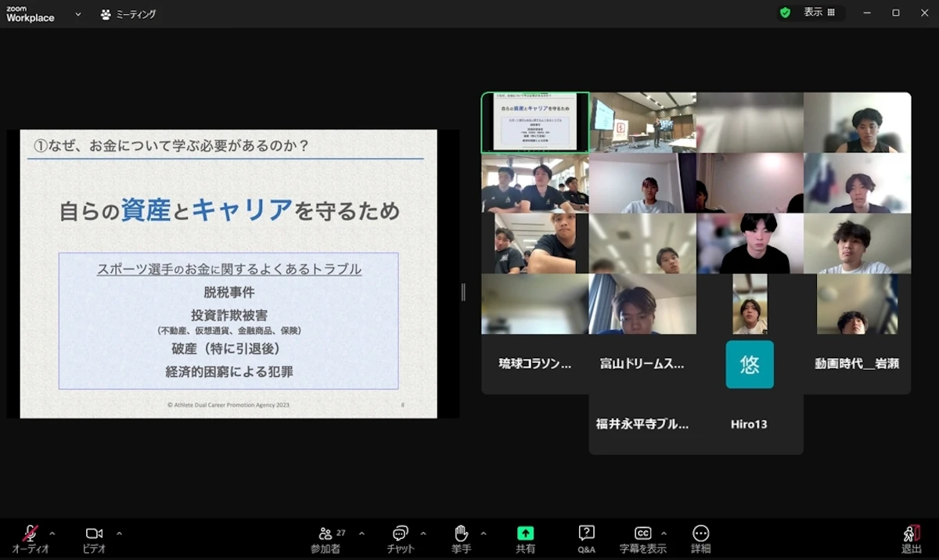Viewport: 939px width, 560px height.
Task: Expand video options chevron
Action: (119, 533)
